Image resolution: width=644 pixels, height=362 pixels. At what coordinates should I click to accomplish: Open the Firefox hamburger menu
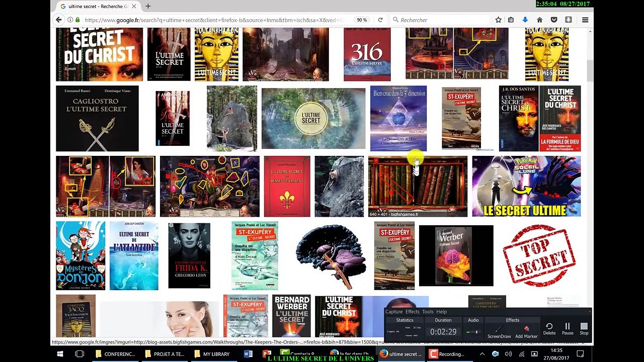tap(585, 20)
